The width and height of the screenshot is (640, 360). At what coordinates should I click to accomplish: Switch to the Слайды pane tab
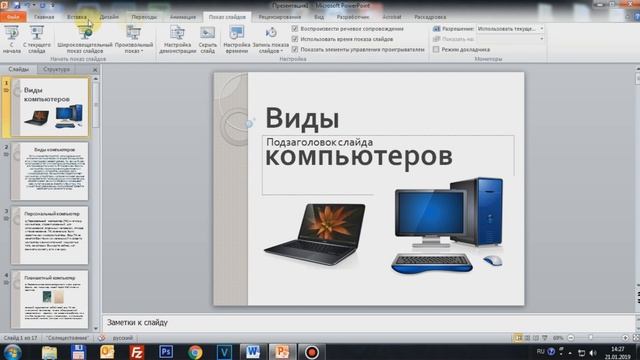tap(18, 69)
